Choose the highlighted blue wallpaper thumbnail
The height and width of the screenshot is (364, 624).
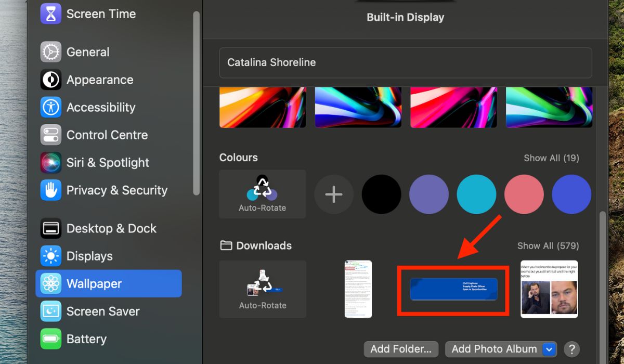(453, 289)
